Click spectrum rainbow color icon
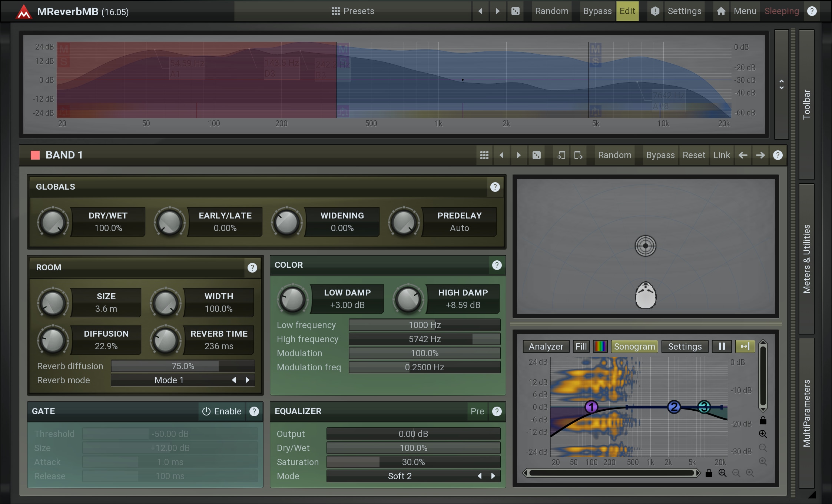 pyautogui.click(x=600, y=347)
